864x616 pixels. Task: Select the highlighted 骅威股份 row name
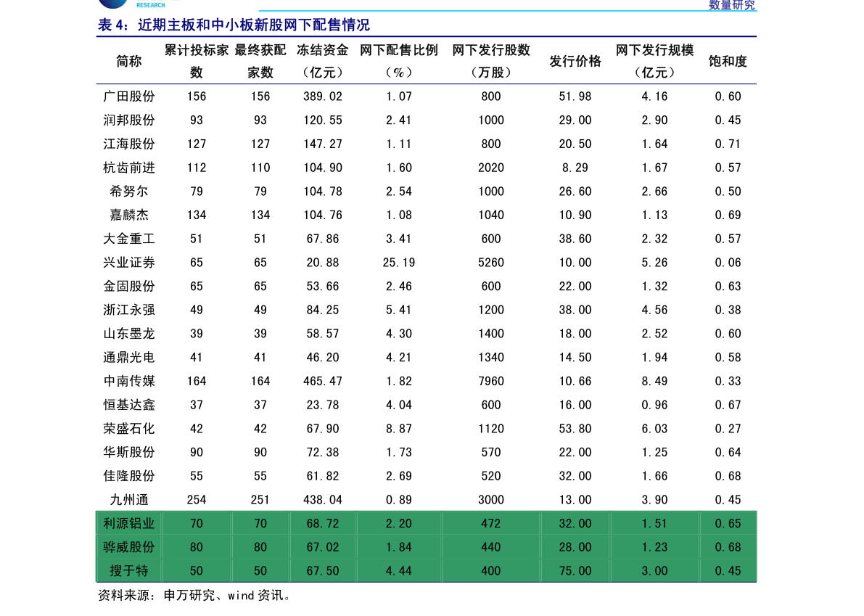(x=129, y=546)
